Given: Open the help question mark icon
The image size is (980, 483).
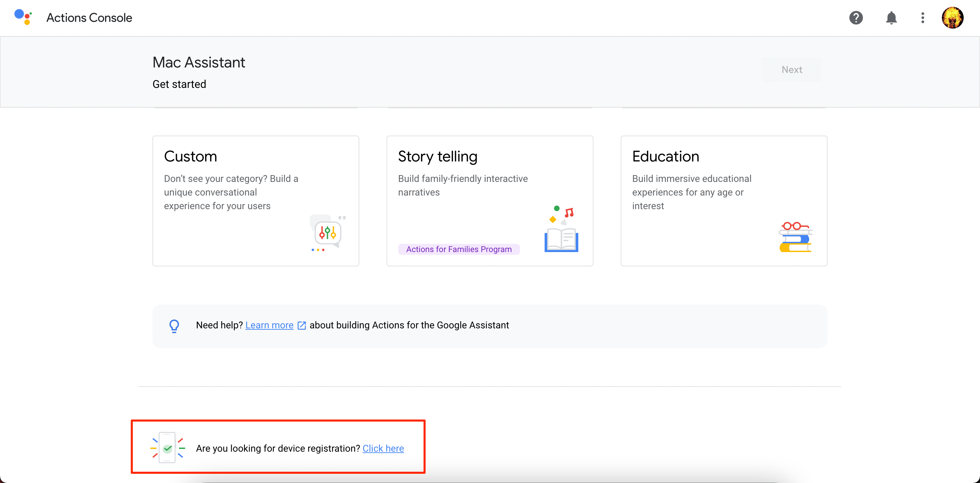Looking at the screenshot, I should (x=856, y=17).
